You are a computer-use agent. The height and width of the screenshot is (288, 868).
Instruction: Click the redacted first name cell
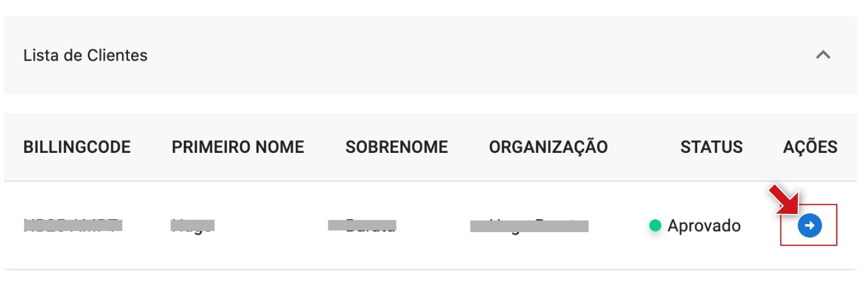click(x=192, y=225)
